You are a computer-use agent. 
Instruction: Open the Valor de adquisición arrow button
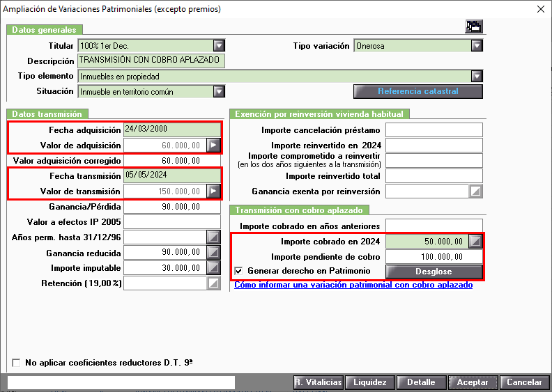pos(214,146)
